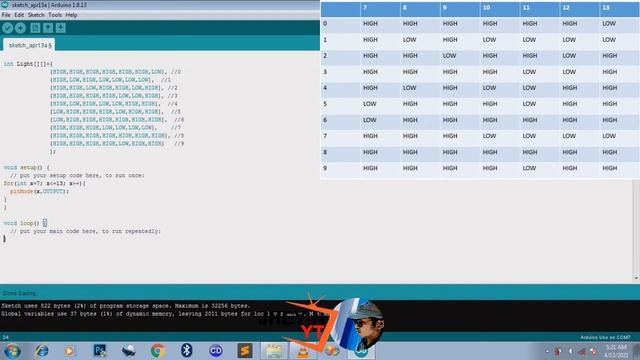640x360 pixels.
Task: Open Sublime Text from taskbar
Action: [245, 351]
